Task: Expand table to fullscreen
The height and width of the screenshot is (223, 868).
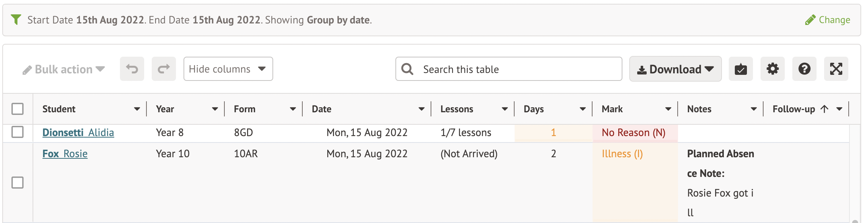Action: click(x=836, y=69)
